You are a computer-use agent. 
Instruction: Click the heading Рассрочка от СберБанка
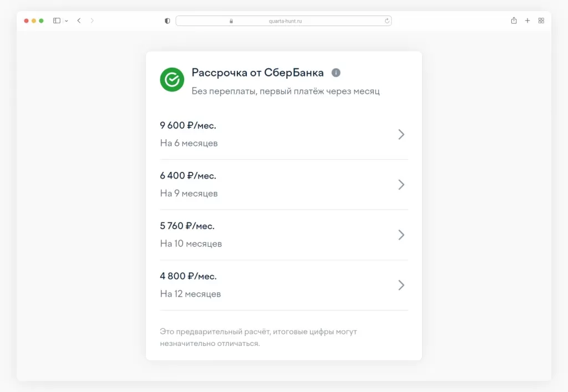(257, 73)
